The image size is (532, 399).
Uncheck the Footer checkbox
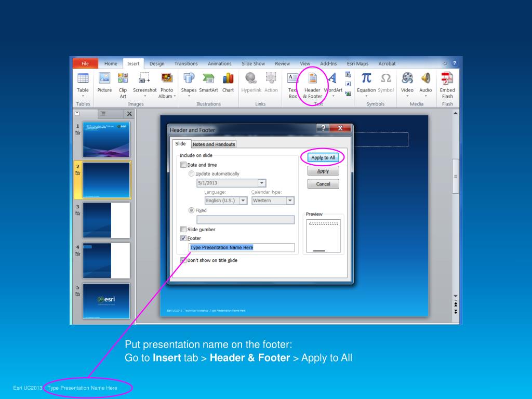click(x=183, y=238)
